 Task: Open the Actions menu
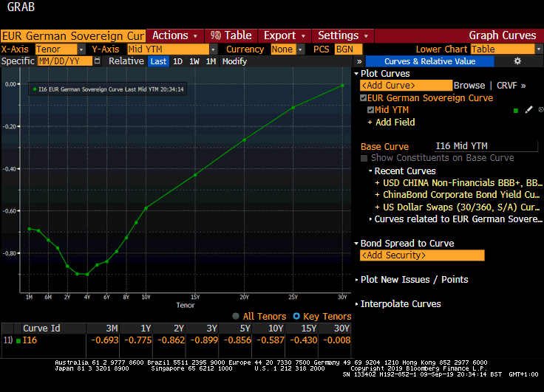point(174,35)
